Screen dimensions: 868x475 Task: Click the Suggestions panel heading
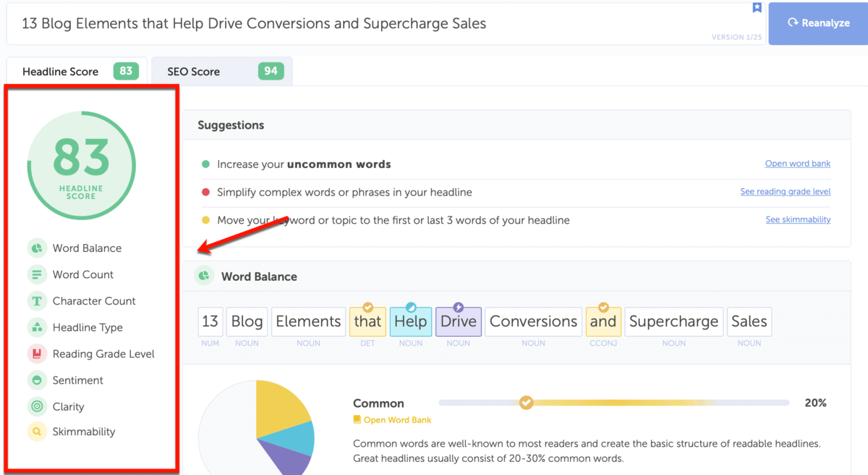231,125
